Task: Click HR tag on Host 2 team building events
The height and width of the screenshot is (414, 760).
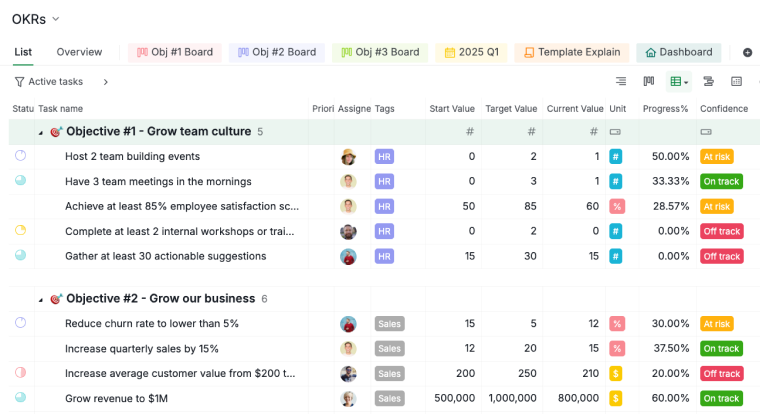Action: click(384, 157)
